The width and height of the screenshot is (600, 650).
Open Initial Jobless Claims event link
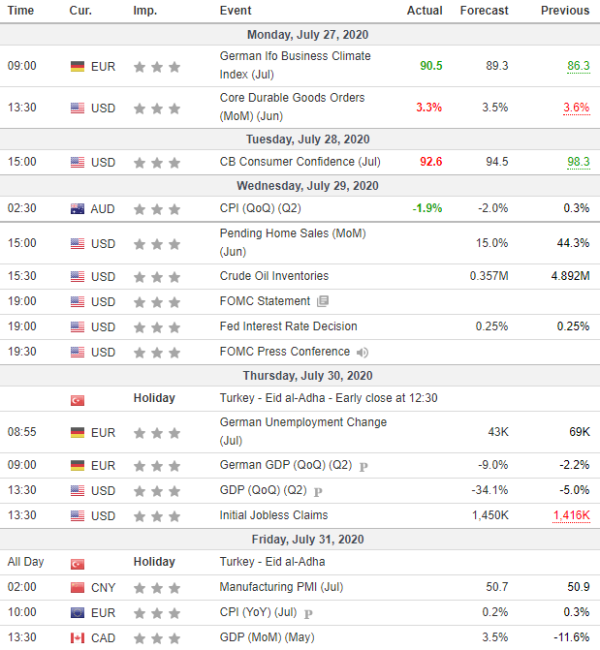[274, 515]
